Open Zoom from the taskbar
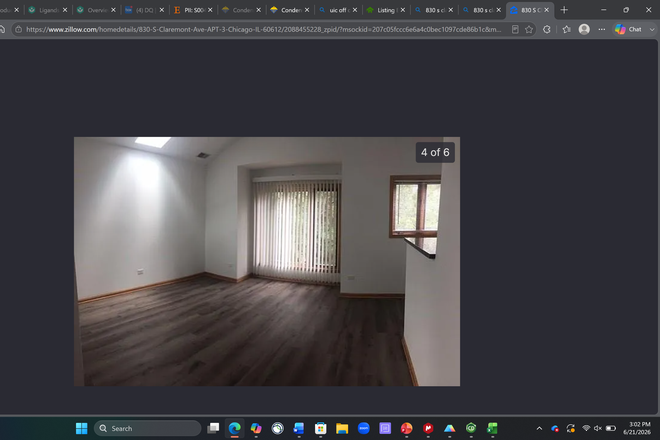The width and height of the screenshot is (660, 440). (364, 428)
